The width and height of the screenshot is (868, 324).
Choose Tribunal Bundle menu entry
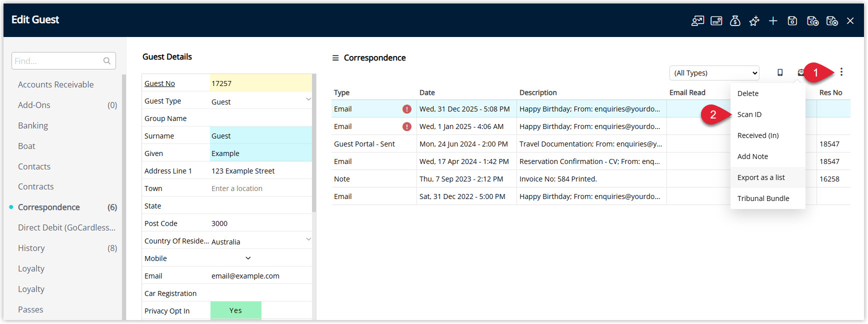point(767,198)
